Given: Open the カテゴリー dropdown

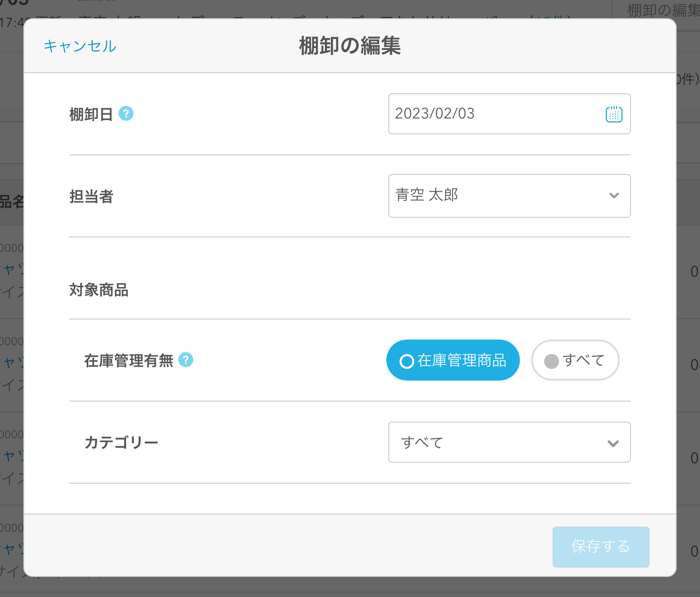Looking at the screenshot, I should [x=510, y=442].
